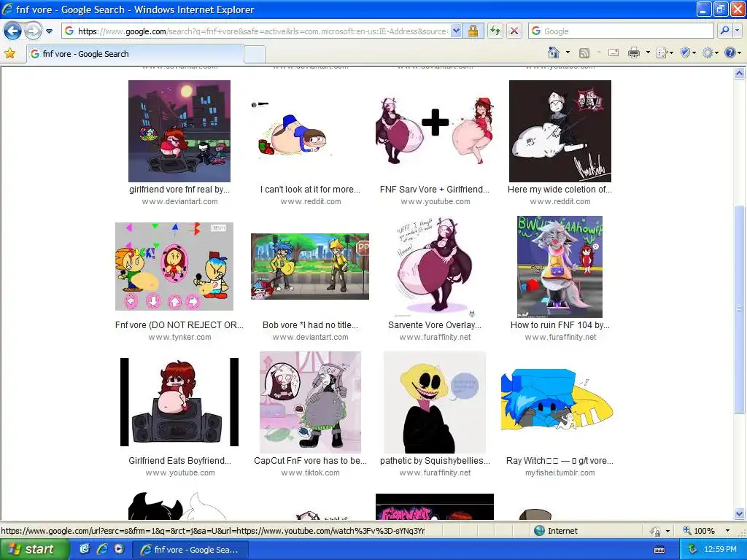747x560 pixels.
Task: Open 'Here my wide coletion of...' link
Action: point(560,190)
